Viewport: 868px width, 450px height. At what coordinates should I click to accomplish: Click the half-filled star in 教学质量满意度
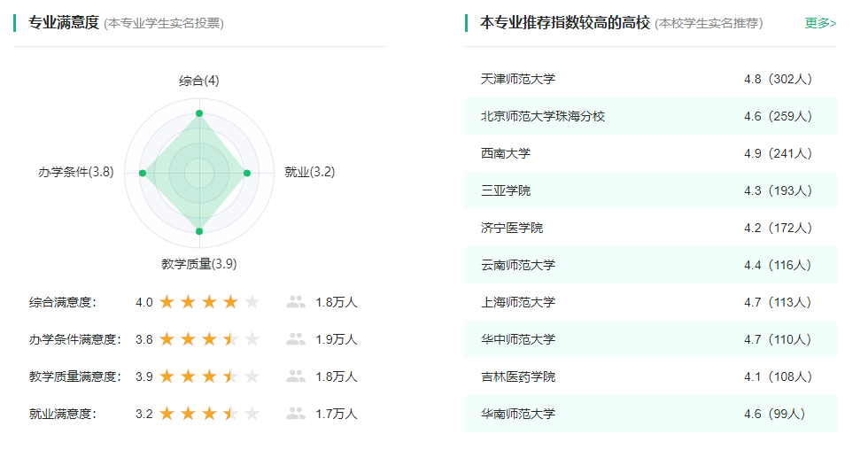point(230,376)
